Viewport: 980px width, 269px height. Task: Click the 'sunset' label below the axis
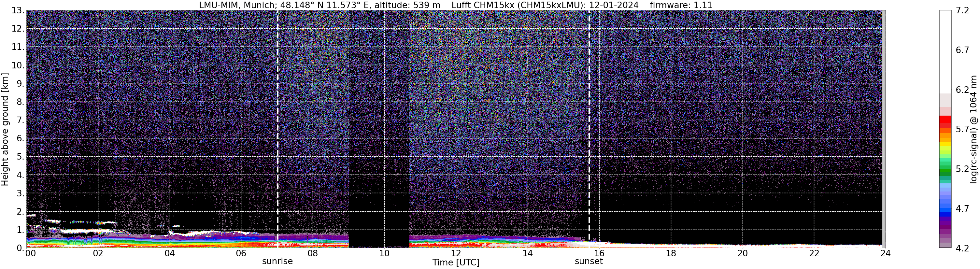pos(589,262)
